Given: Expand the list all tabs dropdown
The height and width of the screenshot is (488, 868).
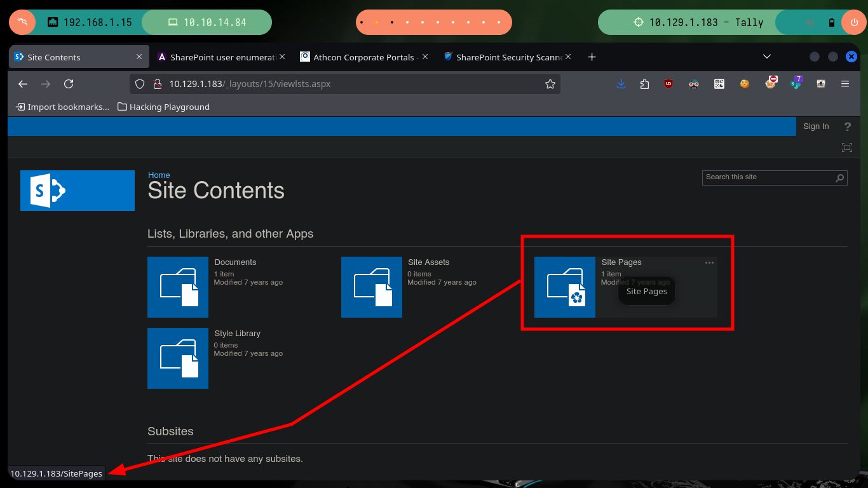Looking at the screenshot, I should tap(767, 57).
